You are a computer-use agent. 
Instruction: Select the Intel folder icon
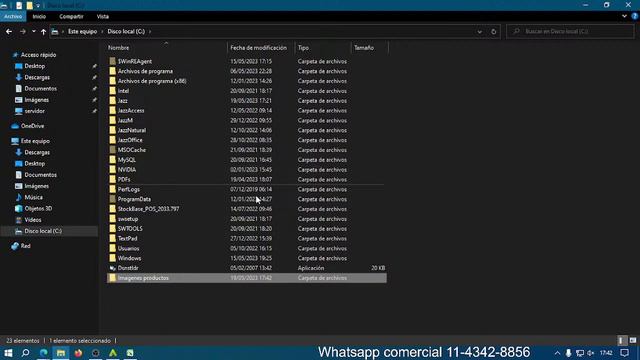coord(113,91)
